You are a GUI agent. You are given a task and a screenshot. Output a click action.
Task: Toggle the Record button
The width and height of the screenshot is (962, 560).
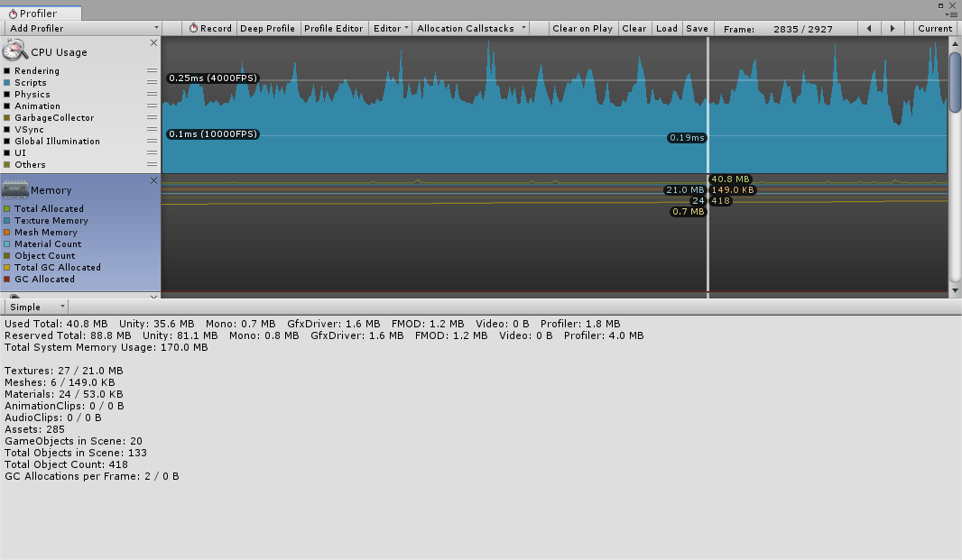(x=210, y=28)
